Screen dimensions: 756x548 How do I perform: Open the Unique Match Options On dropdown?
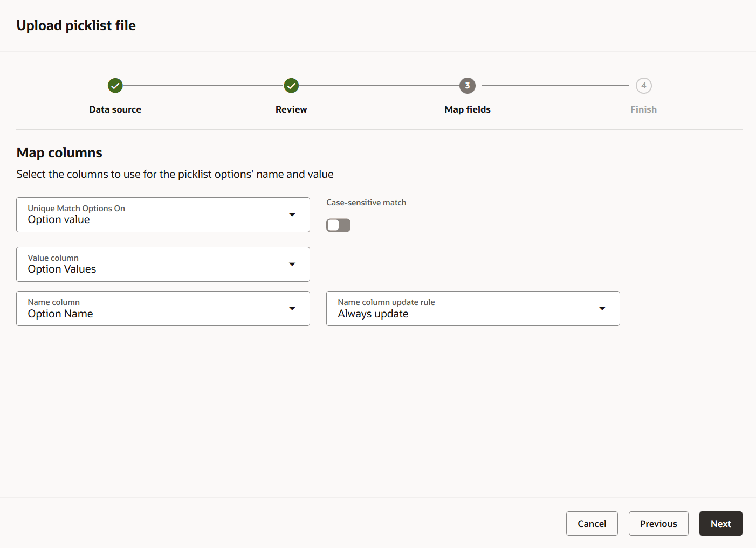[156, 215]
